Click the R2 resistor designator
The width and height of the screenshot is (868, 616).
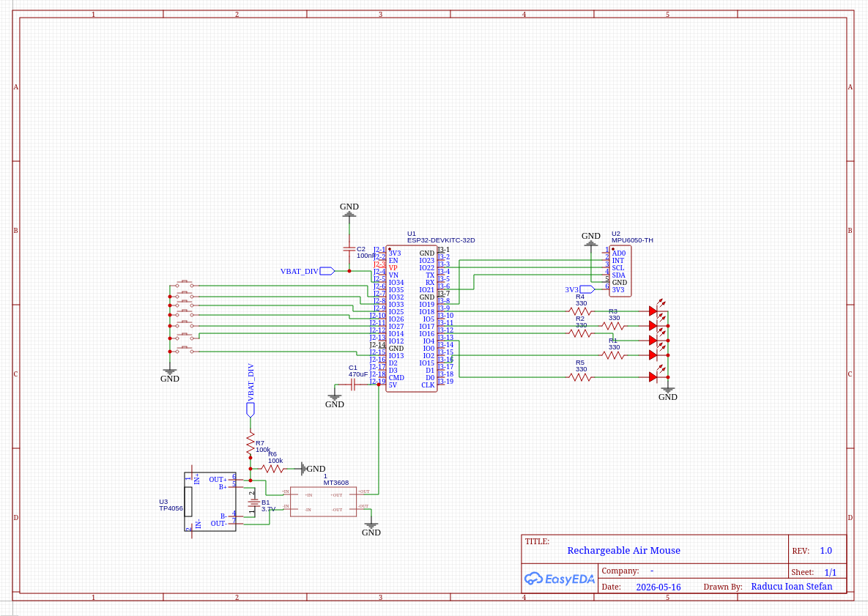579,319
